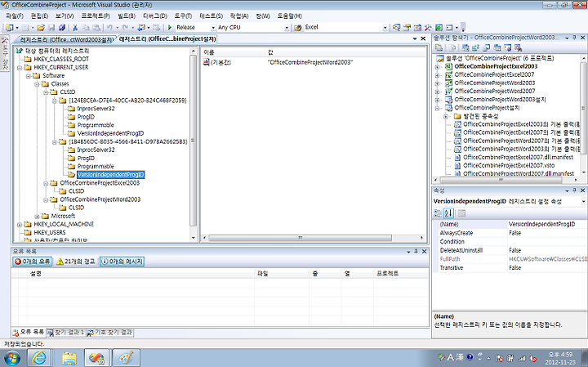This screenshot has width=588, height=367.
Task: Click the New Project toolbar icon
Action: (9, 28)
